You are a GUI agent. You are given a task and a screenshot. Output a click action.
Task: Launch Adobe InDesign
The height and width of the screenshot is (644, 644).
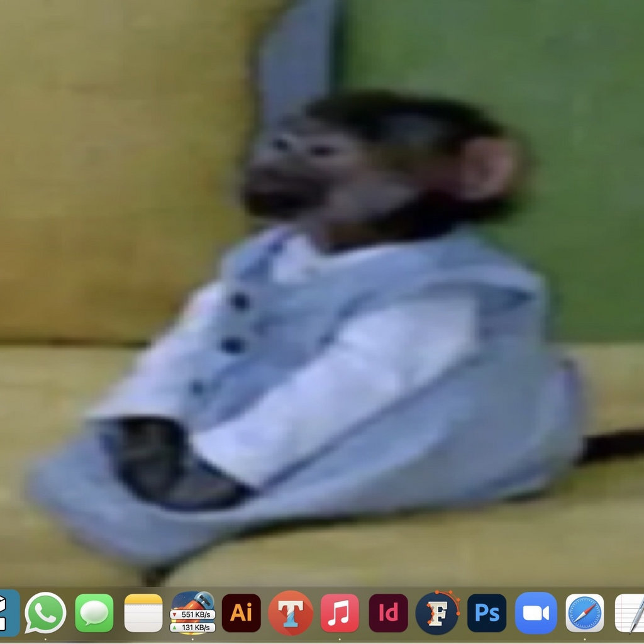[x=388, y=613]
